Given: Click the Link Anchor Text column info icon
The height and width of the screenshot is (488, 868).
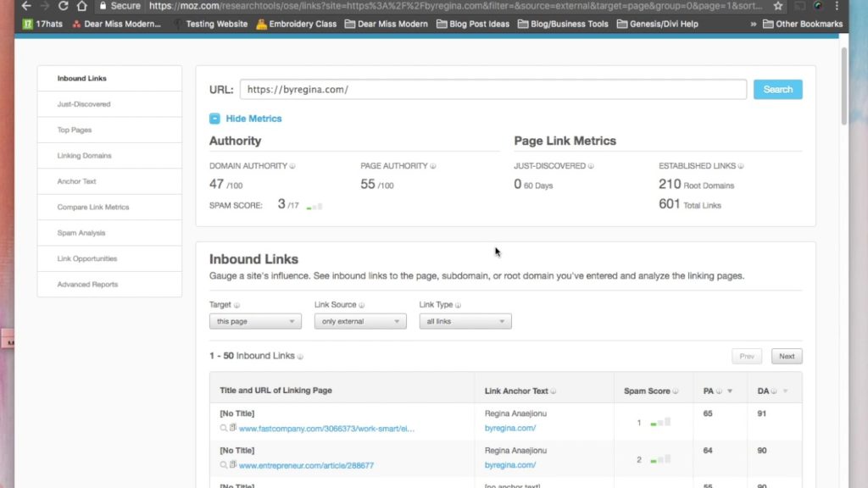Looking at the screenshot, I should [x=553, y=391].
